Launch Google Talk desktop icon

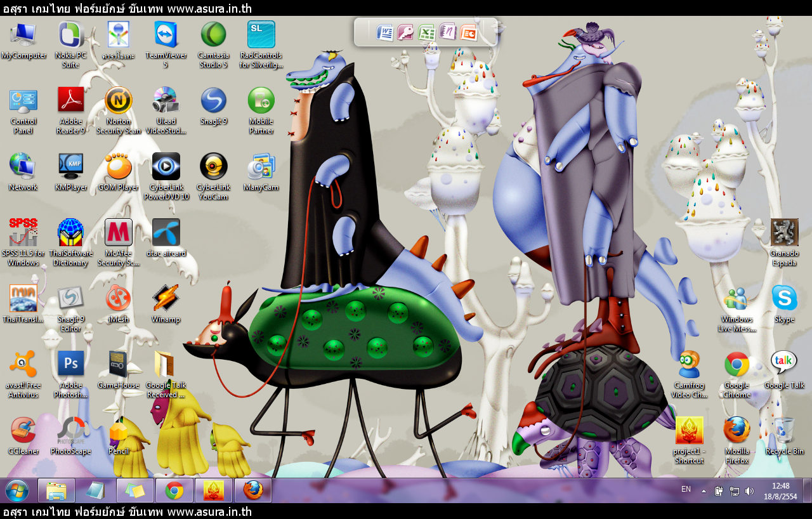784,371
